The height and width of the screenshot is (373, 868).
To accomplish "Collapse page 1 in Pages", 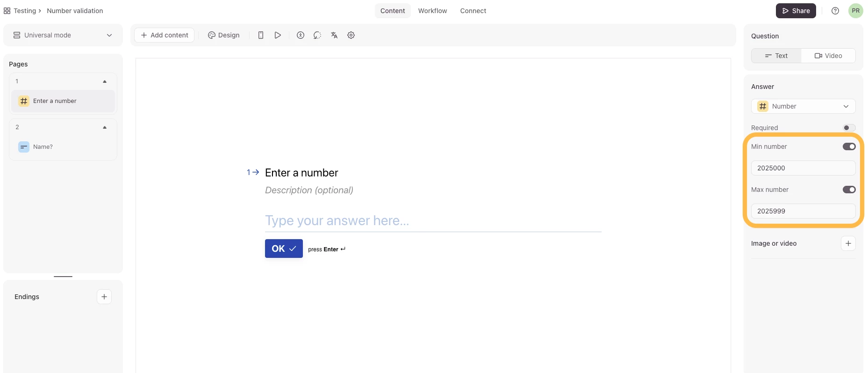I will (105, 81).
